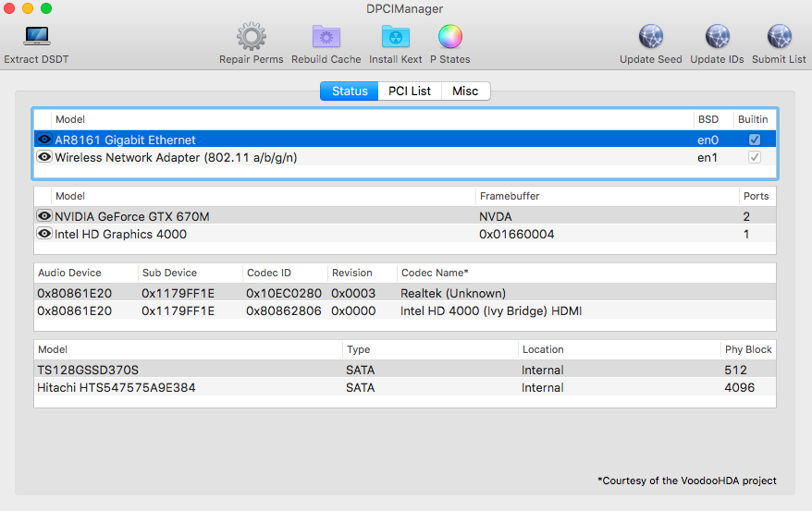
Task: Select Hitachi HTS547575A9E384 drive row
Action: (405, 387)
